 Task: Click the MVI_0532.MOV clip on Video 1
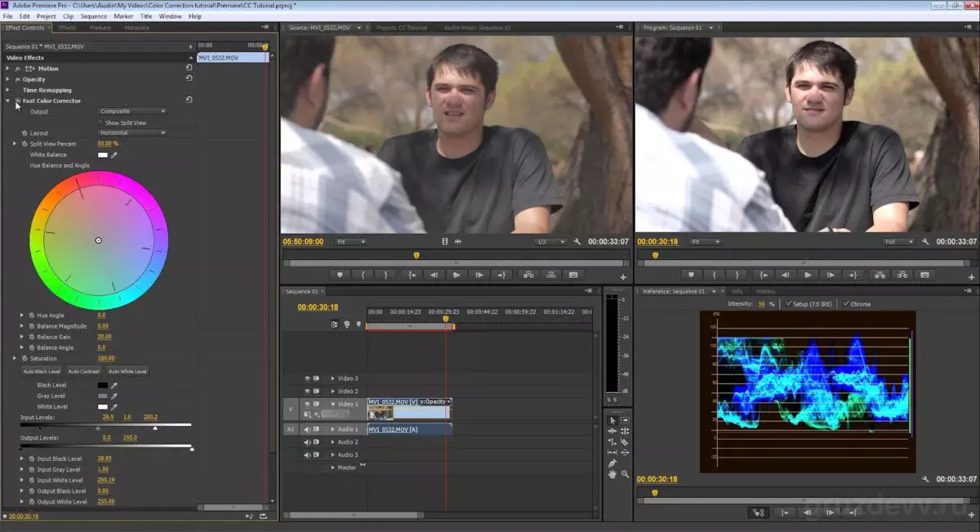408,409
